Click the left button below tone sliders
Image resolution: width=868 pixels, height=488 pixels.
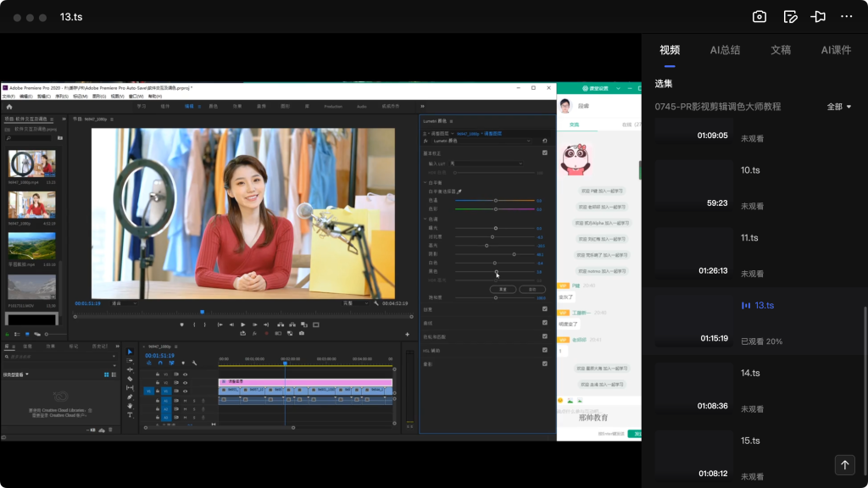(503, 290)
